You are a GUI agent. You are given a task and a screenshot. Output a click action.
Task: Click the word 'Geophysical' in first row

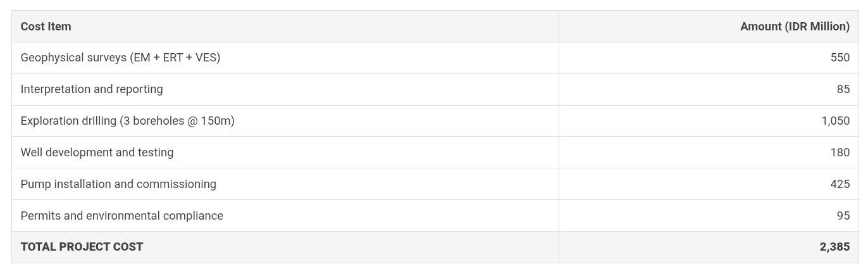click(51, 58)
